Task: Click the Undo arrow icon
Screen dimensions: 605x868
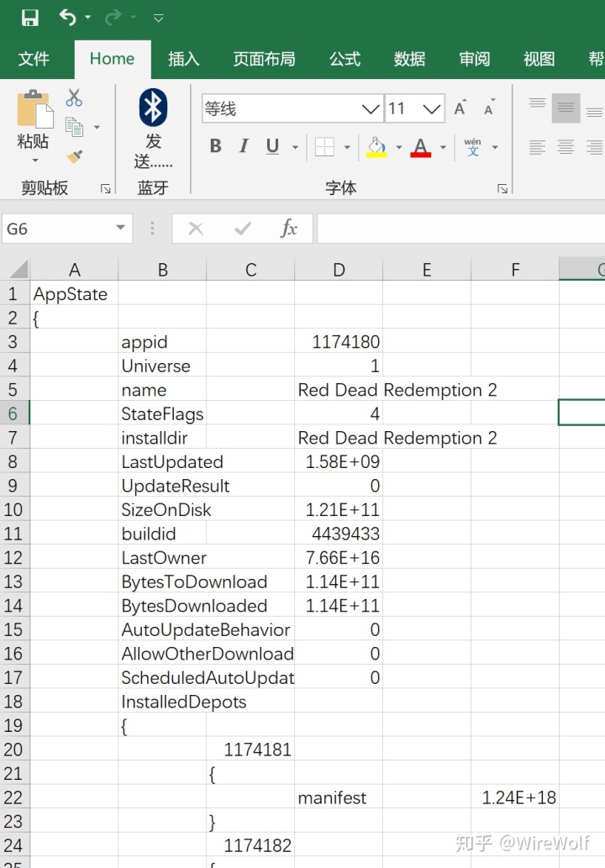Action: point(67,18)
